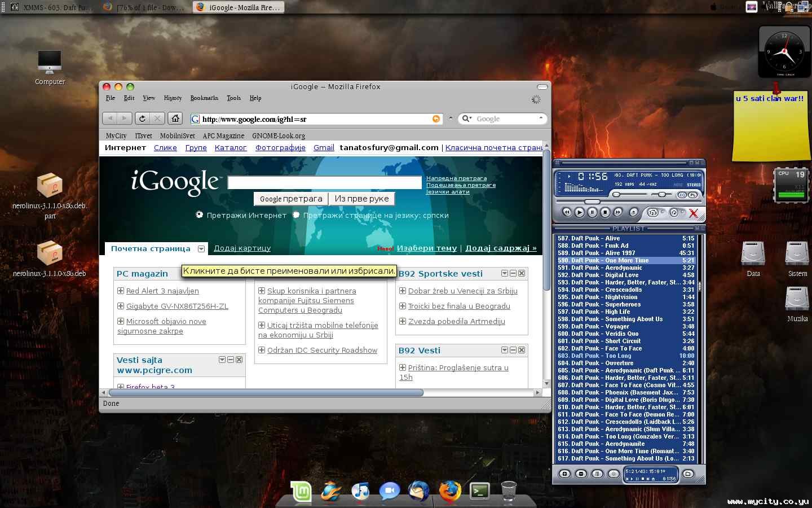
Task: Expand the 'Red Alert 3 najavljen' item
Action: click(x=121, y=291)
